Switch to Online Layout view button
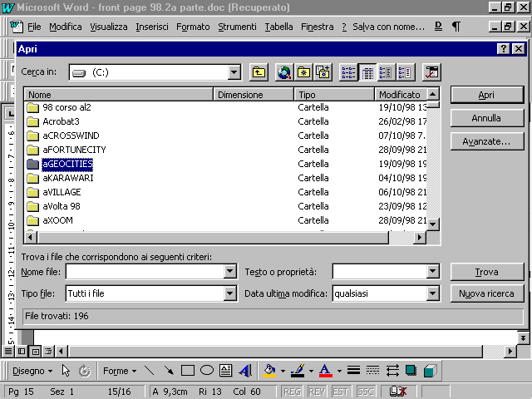This screenshot has height=399, width=532. tap(22, 351)
